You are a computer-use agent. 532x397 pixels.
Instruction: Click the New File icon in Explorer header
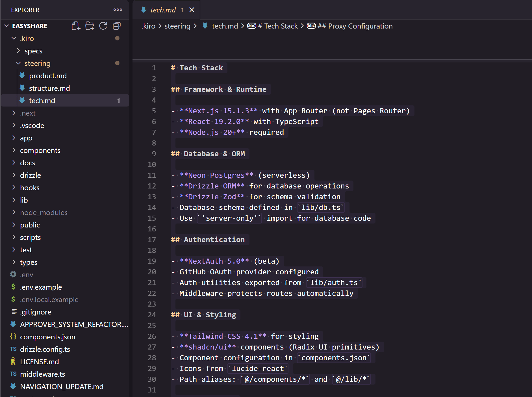coord(76,26)
